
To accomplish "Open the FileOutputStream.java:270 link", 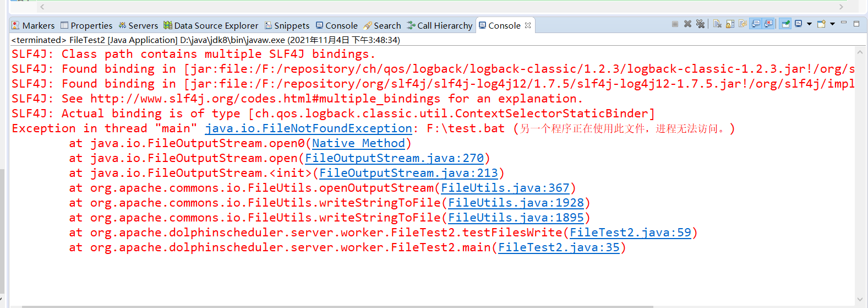I will (395, 158).
